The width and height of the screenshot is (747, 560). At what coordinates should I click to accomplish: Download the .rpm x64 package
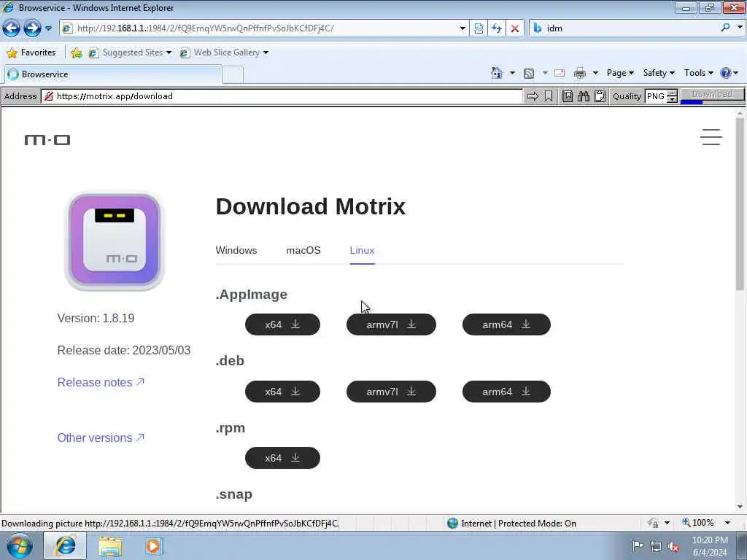pyautogui.click(x=282, y=458)
